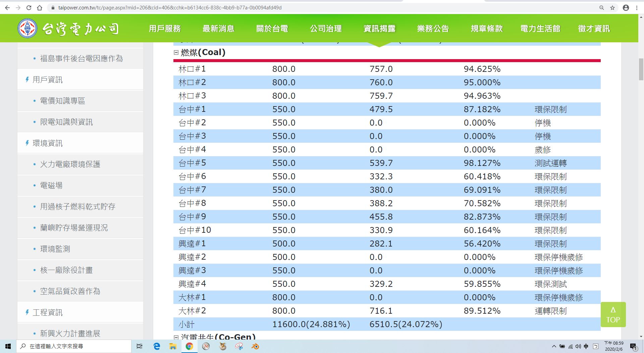The image size is (644, 353).
Task: Open the volume control in tray
Action: click(x=578, y=346)
